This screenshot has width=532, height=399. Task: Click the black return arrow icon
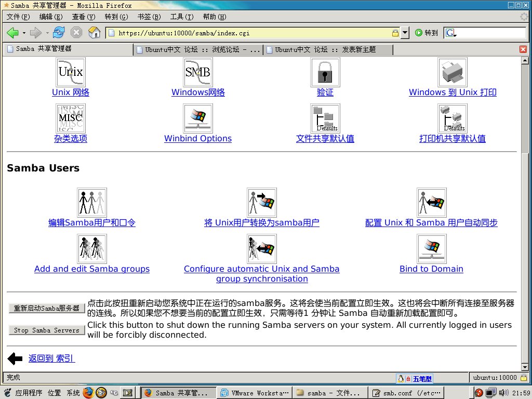coord(15,358)
